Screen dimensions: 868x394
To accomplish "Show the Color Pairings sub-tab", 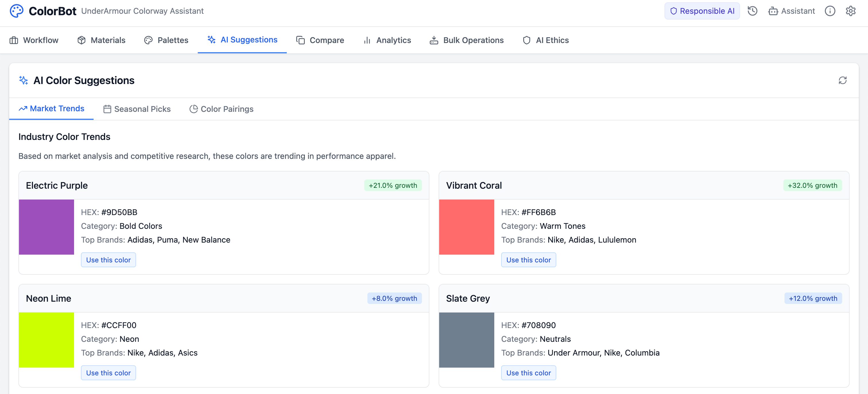I will coord(221,109).
